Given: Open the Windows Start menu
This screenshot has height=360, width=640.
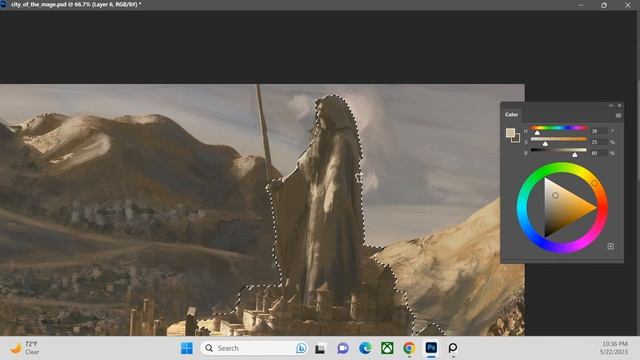Looking at the screenshot, I should (187, 348).
